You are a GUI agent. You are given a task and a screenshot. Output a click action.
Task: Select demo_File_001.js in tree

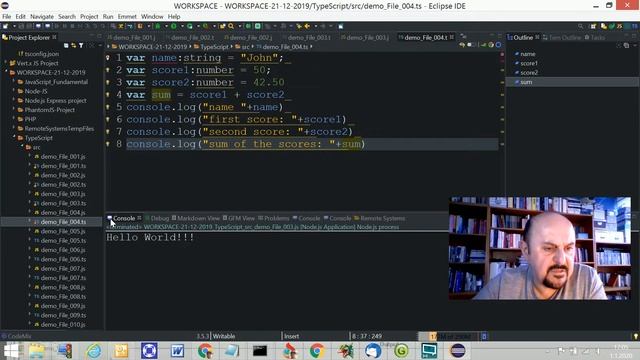63,157
